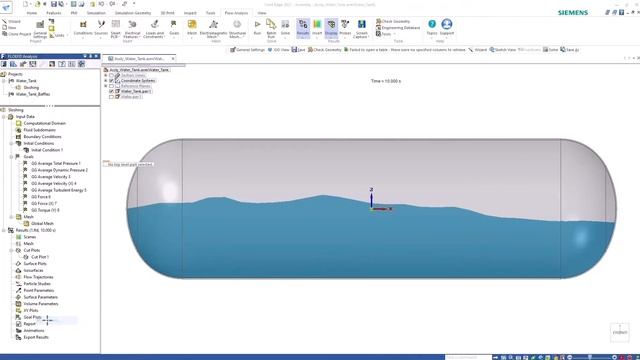Click the Save icon in quick access toolbar
640x360 pixels.
pos(53,4)
